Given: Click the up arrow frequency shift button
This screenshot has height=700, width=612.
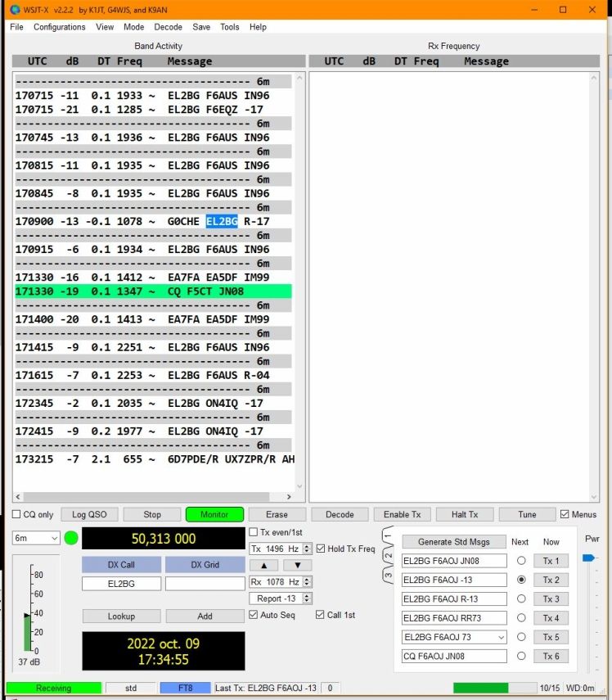Looking at the screenshot, I should [264, 566].
